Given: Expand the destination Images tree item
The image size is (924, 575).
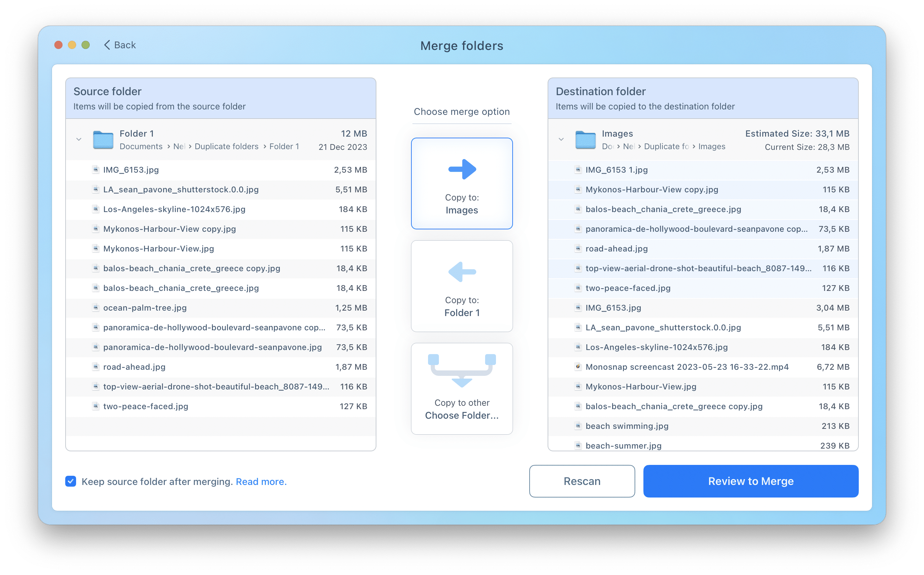Looking at the screenshot, I should 562,139.
